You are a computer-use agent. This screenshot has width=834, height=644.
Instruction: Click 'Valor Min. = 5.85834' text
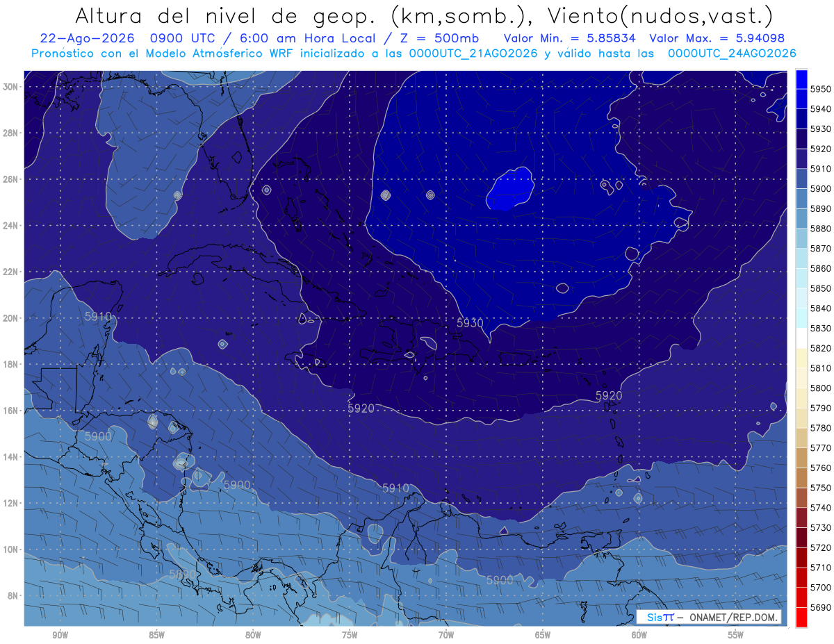tap(569, 38)
